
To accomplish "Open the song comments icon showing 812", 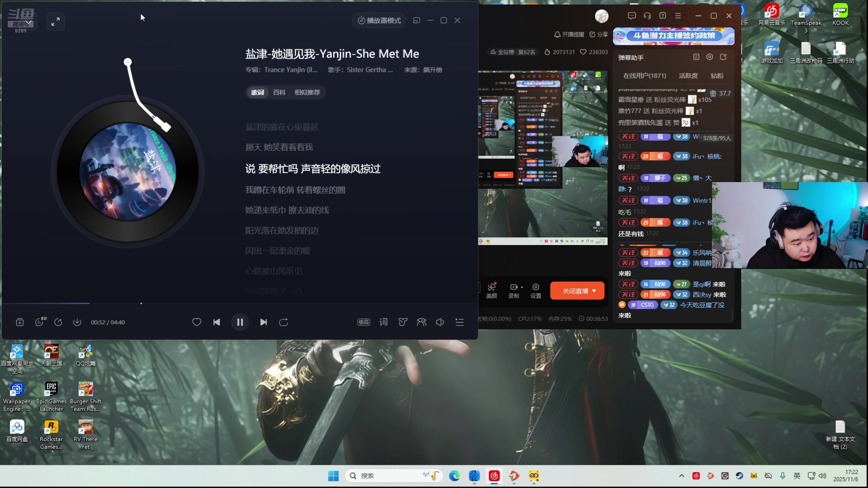I will click(40, 322).
